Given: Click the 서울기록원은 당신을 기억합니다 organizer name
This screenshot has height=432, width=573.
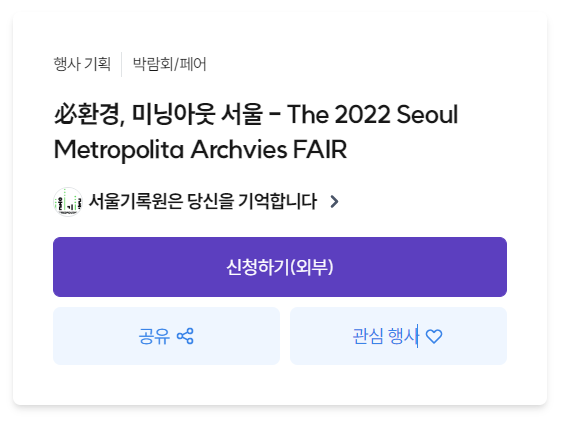Looking at the screenshot, I should (x=203, y=201).
